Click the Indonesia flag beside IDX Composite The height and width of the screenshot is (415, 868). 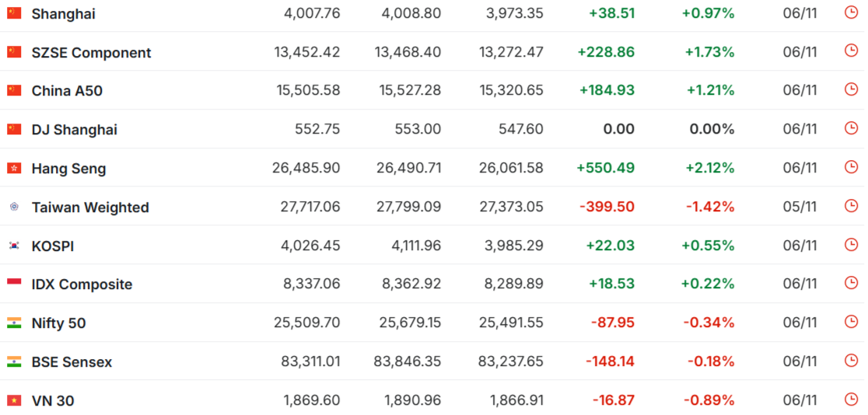point(14,284)
